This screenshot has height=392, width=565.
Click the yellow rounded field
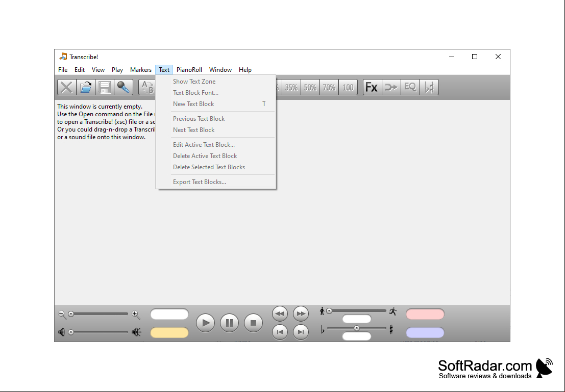(169, 332)
